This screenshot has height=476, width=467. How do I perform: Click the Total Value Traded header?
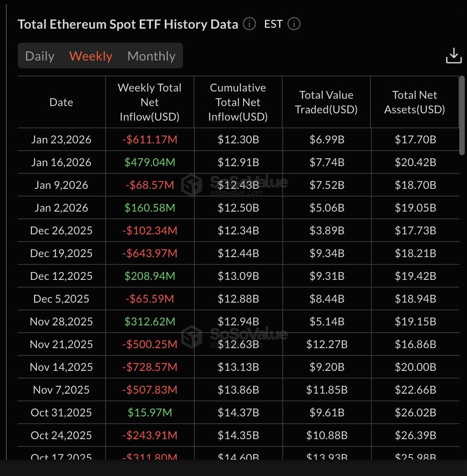point(326,102)
